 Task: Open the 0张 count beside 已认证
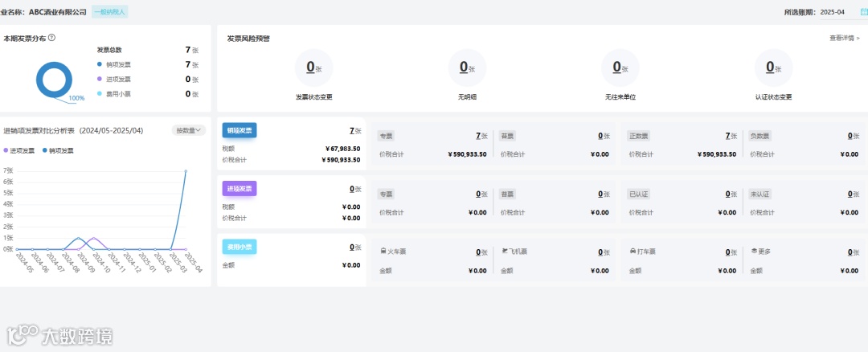[x=731, y=194]
